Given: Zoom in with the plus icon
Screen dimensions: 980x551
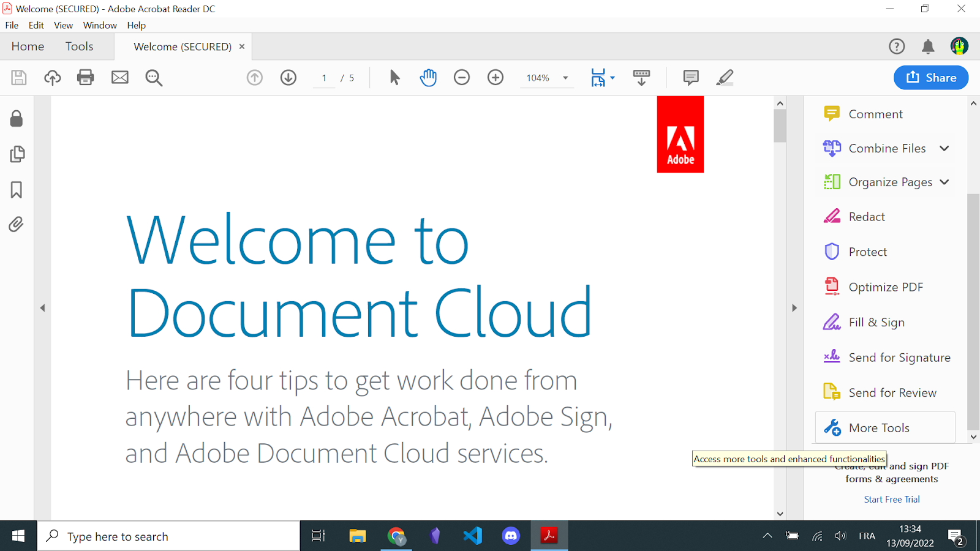Looking at the screenshot, I should click(x=496, y=78).
